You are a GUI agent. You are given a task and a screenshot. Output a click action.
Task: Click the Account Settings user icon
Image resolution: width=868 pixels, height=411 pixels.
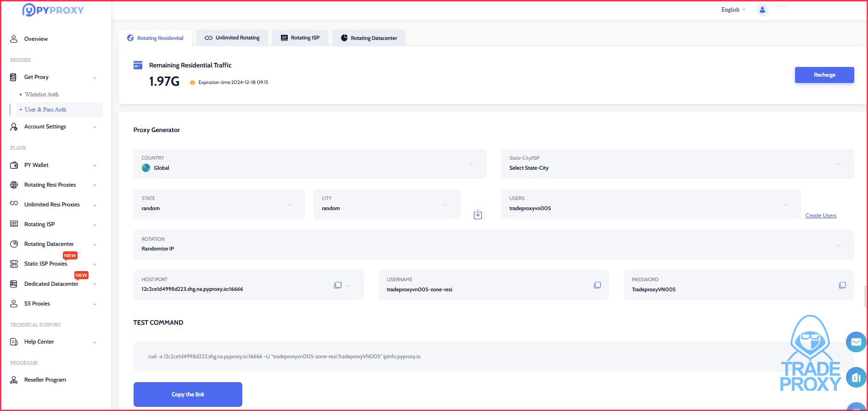point(14,127)
